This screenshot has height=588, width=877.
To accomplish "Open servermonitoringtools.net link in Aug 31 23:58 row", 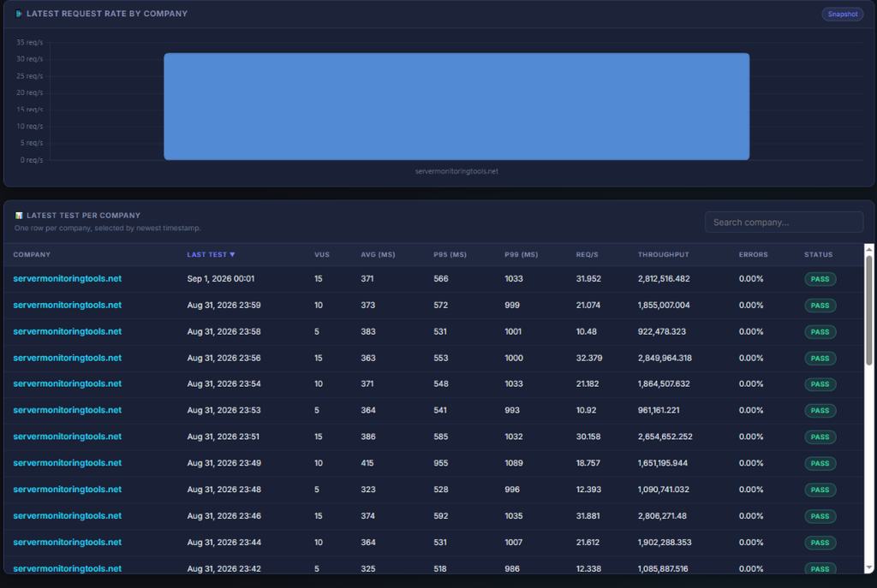I will 67,331.
